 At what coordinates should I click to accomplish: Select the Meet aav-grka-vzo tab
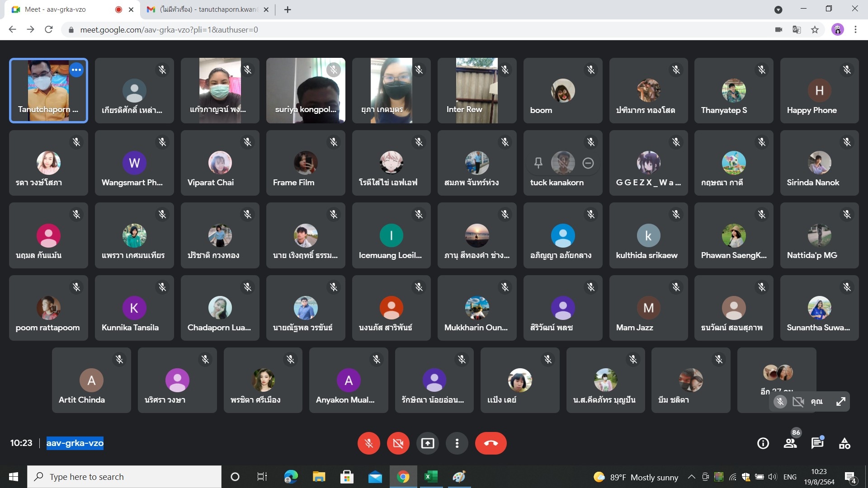pos(55,9)
